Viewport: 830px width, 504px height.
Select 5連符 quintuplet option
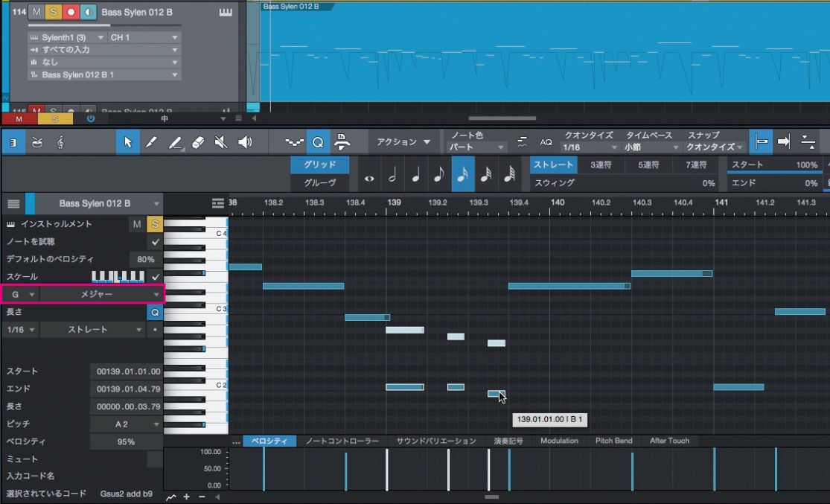coord(648,165)
